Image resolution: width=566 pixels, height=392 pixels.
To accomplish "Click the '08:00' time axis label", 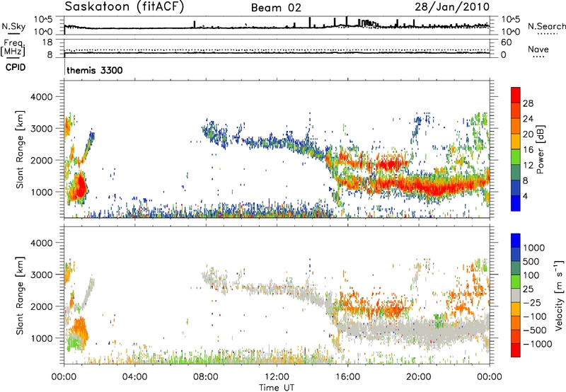I will click(x=205, y=377).
